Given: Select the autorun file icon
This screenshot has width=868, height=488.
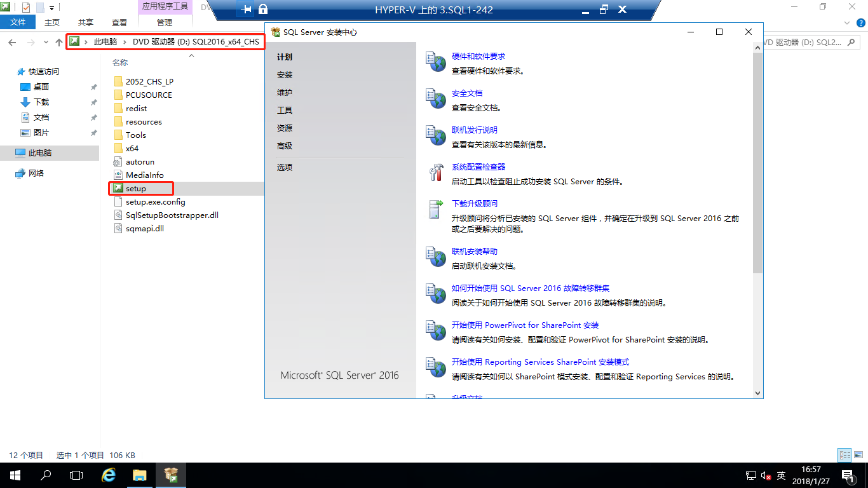Looking at the screenshot, I should tap(118, 161).
